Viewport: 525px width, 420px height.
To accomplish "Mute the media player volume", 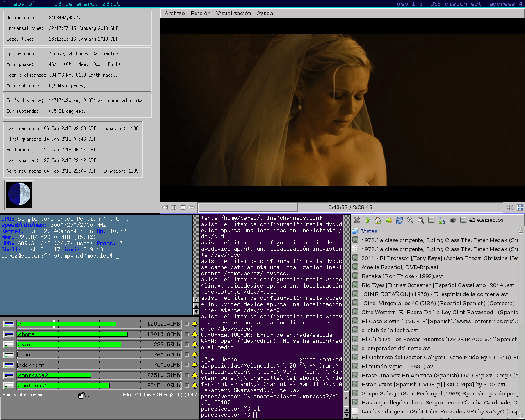I will point(510,208).
